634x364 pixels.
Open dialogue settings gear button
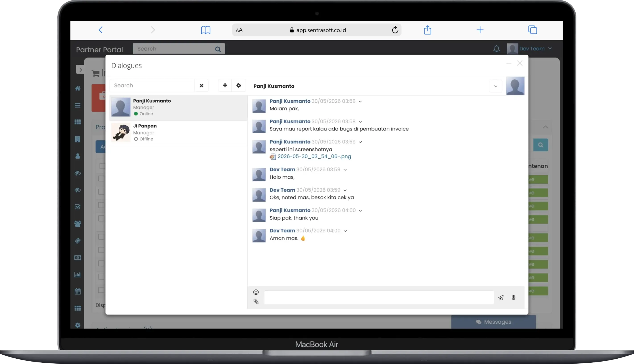239,85
